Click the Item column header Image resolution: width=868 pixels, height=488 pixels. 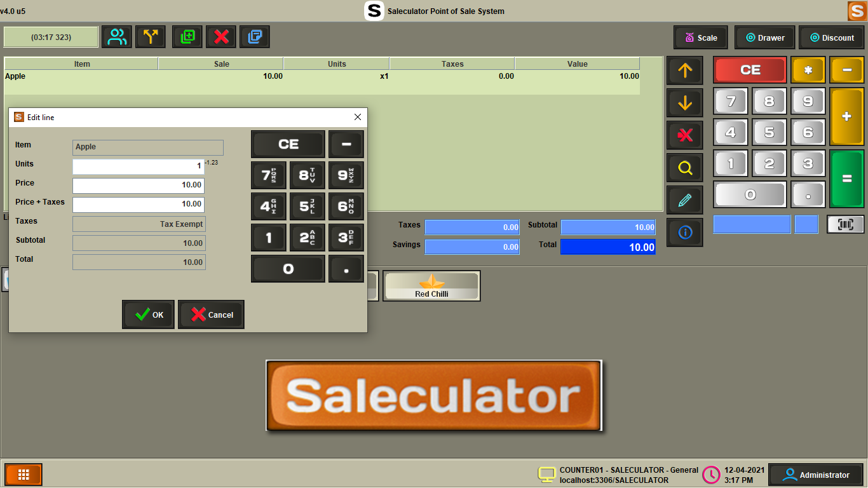[82, 64]
